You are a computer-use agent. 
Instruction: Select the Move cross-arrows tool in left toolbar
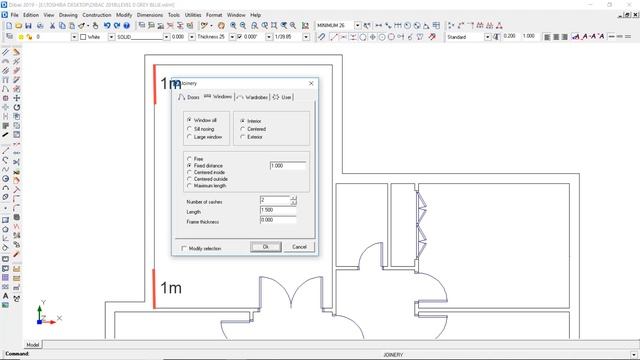pyautogui.click(x=16, y=98)
